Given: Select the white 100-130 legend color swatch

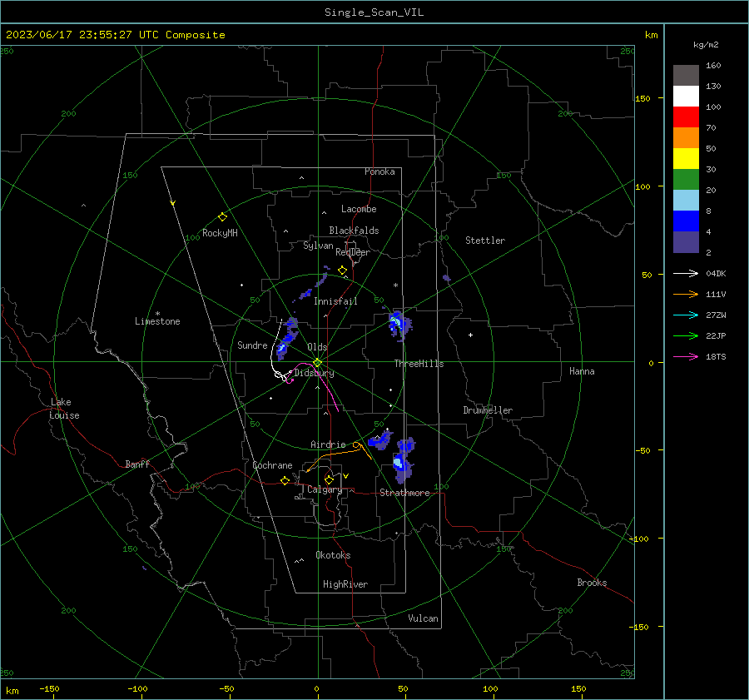Looking at the screenshot, I should tap(686, 97).
